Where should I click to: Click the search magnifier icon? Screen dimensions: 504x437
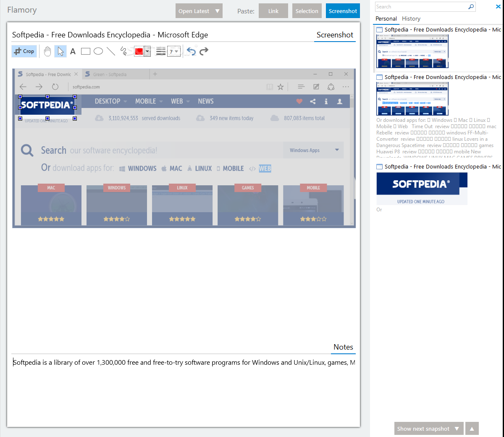point(471,7)
